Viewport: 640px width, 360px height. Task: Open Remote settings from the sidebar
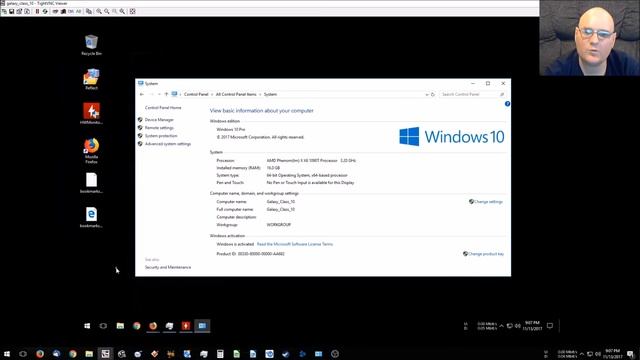coord(159,128)
